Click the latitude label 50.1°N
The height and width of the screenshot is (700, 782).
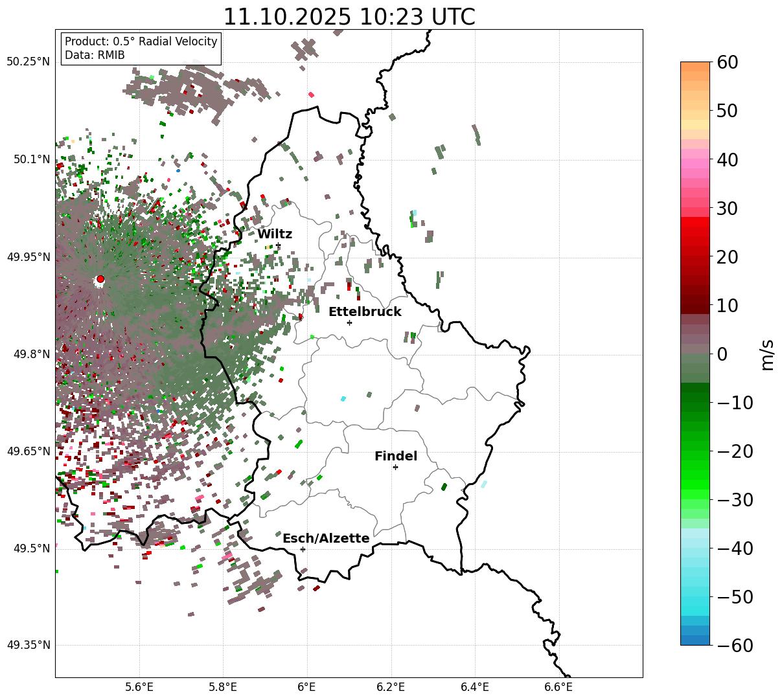[x=31, y=159]
